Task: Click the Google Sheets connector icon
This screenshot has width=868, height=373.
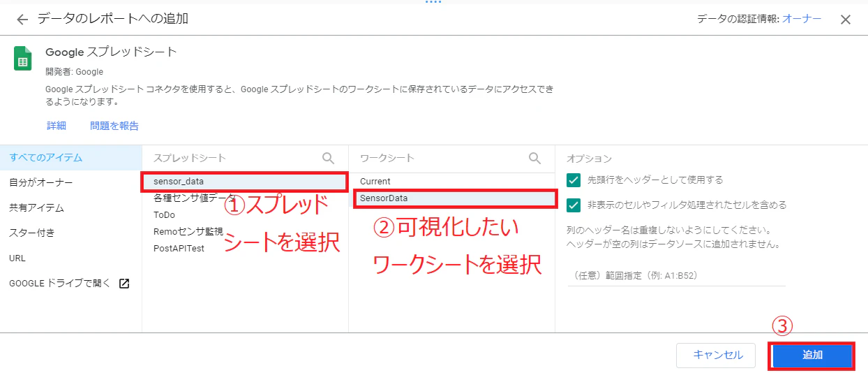Action: click(23, 59)
